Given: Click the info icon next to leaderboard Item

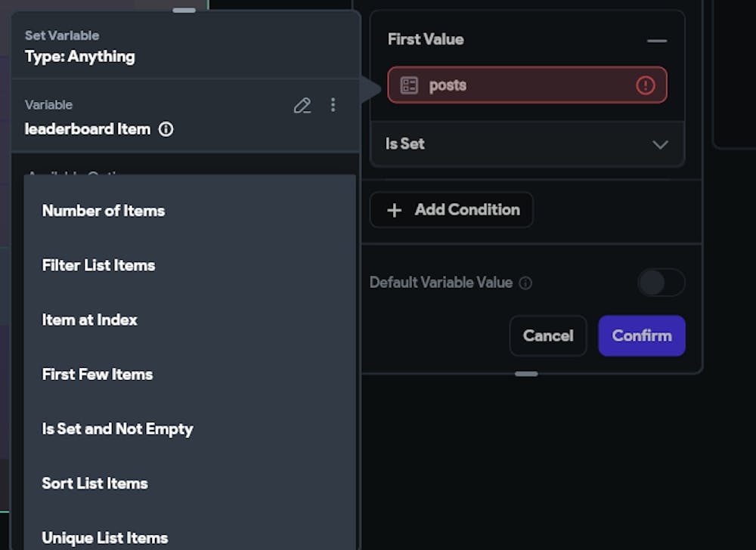Looking at the screenshot, I should point(166,129).
